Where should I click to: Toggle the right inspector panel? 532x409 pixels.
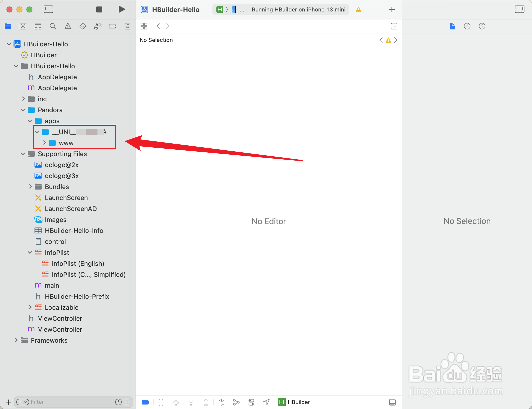click(x=520, y=9)
